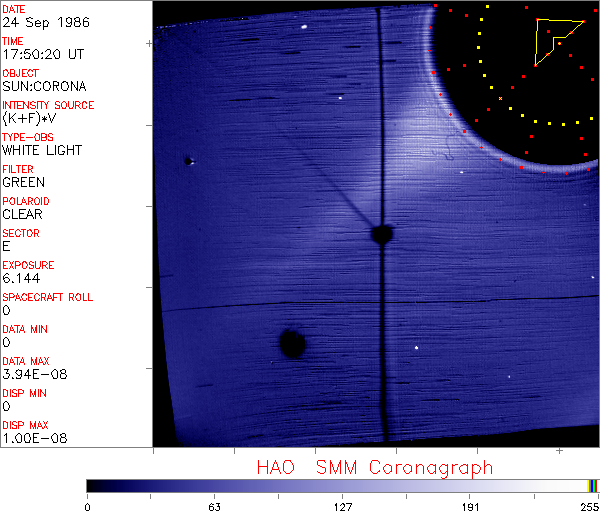Click the HAO SMM Coronagraph title

[x=374, y=467]
